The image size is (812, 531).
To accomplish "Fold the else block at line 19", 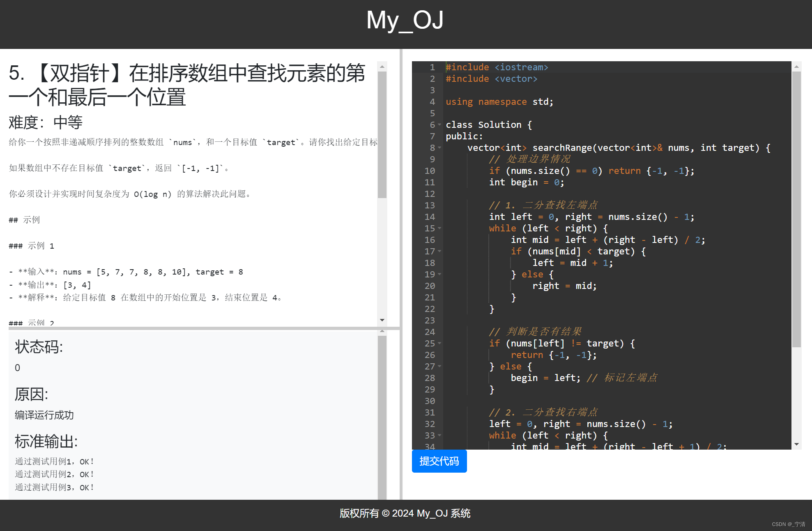I will click(x=439, y=274).
